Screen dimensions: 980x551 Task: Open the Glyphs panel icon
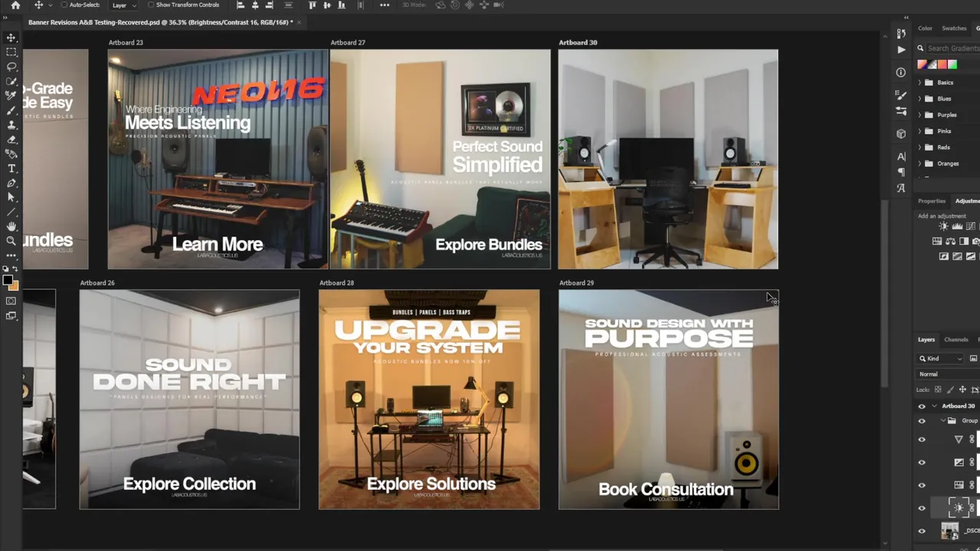[x=901, y=187]
